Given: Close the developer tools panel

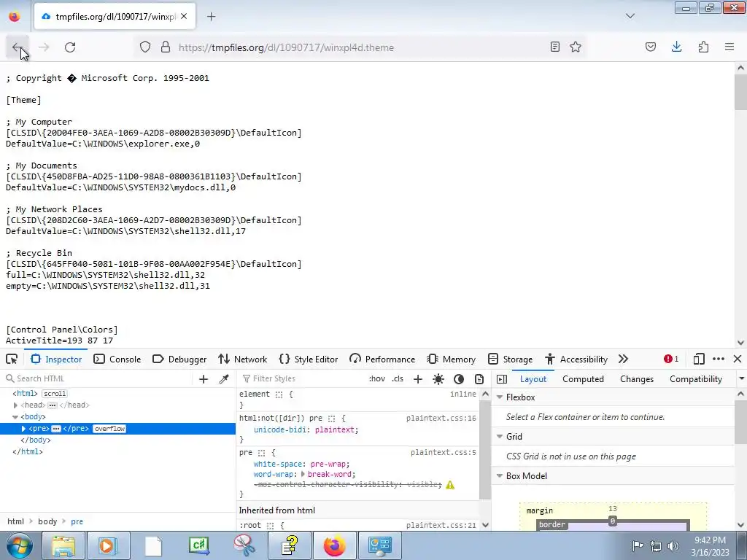Looking at the screenshot, I should pos(738,359).
